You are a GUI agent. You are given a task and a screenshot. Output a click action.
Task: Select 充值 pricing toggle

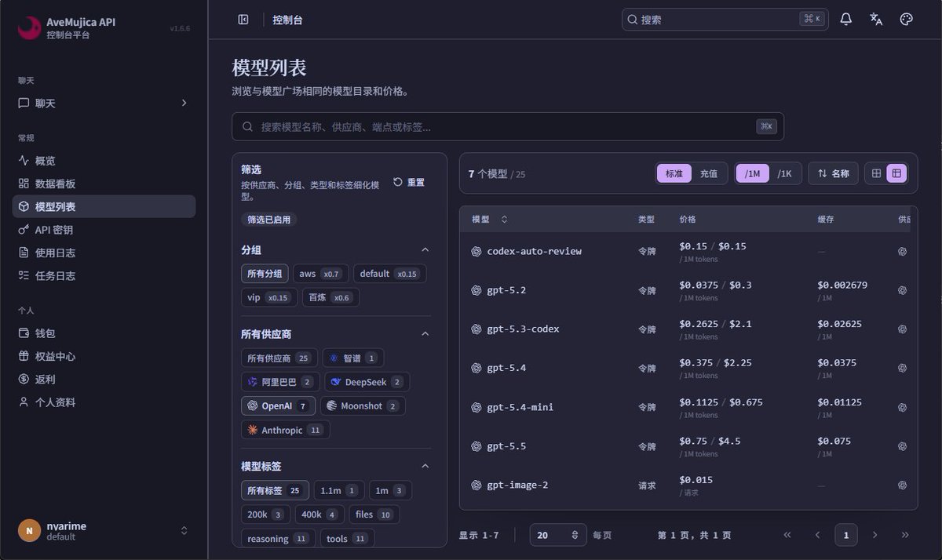709,173
